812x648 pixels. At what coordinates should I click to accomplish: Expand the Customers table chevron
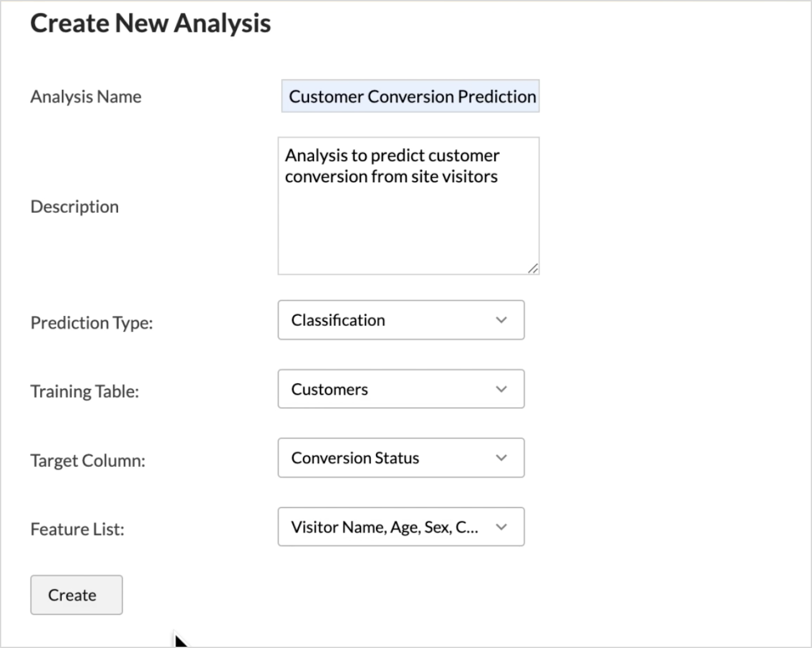(500, 389)
